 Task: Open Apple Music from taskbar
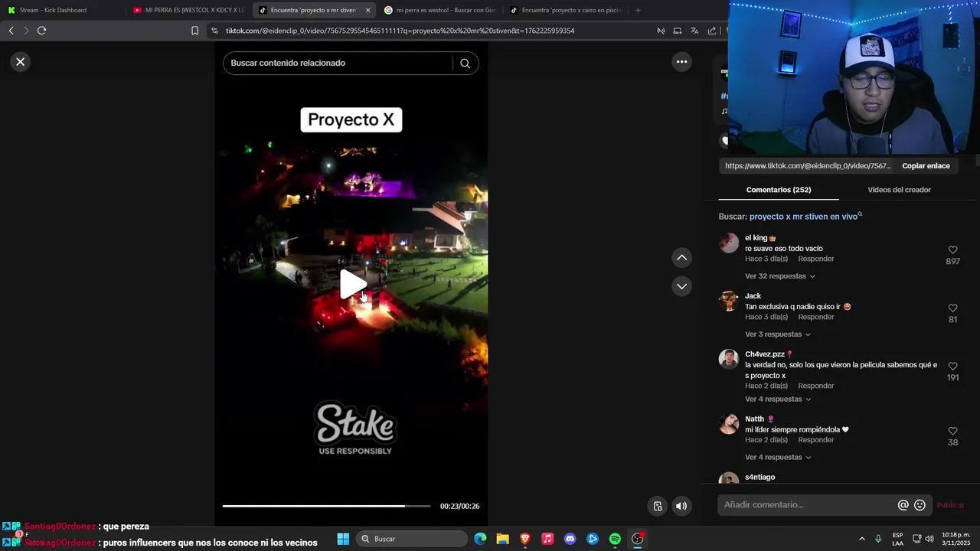[547, 539]
